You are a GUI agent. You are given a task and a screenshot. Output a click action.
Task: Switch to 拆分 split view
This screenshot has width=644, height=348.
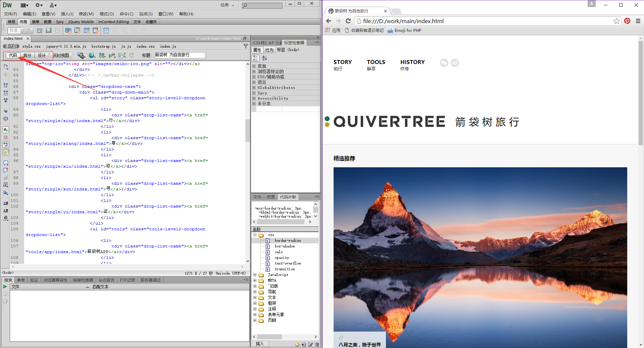click(x=27, y=55)
